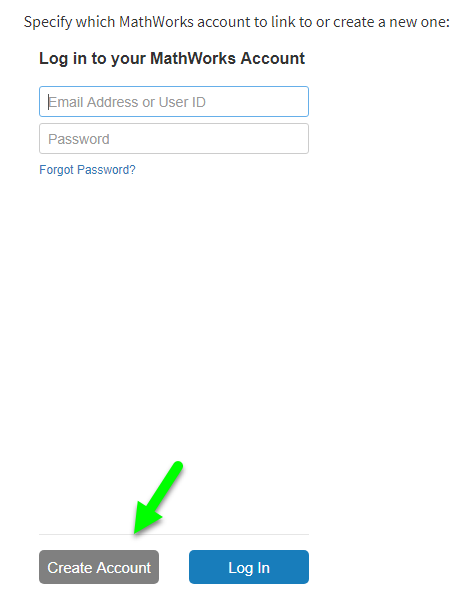Screen dimensions: 466x593
Task: Click the green arrow annotation
Action: point(158,498)
